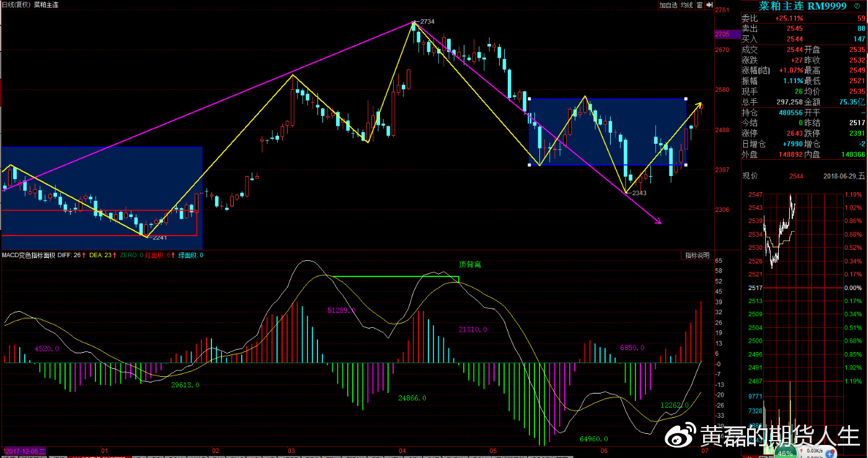Viewport: 868px width, 458px height.
Task: Open the 窗 window layout button
Action: pos(699,5)
